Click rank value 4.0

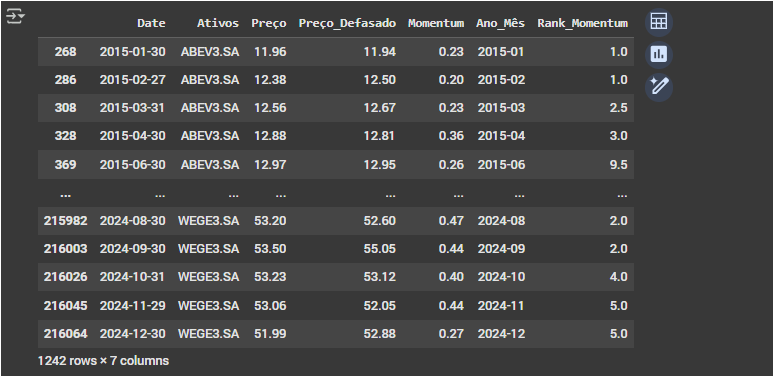(619, 277)
